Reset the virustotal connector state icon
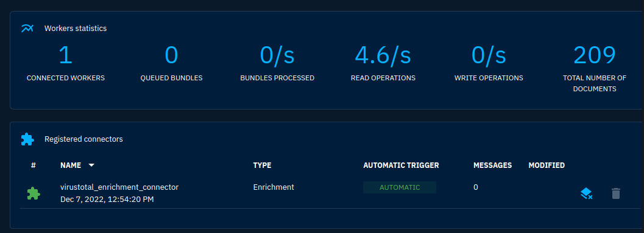 tap(587, 193)
